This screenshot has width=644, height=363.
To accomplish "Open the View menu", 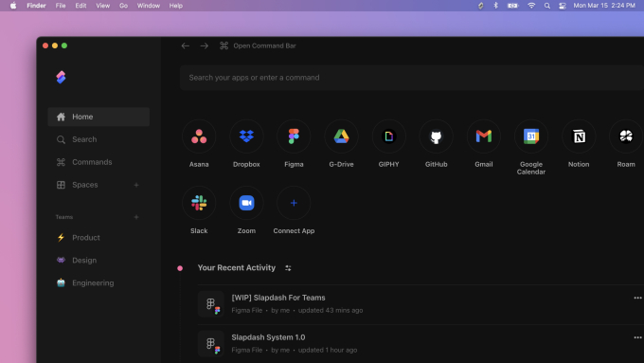I will coord(102,6).
